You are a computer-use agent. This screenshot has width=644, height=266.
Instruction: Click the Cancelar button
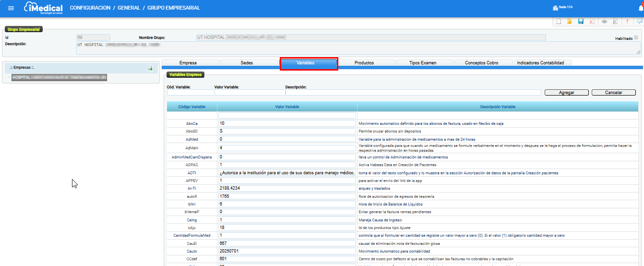613,93
